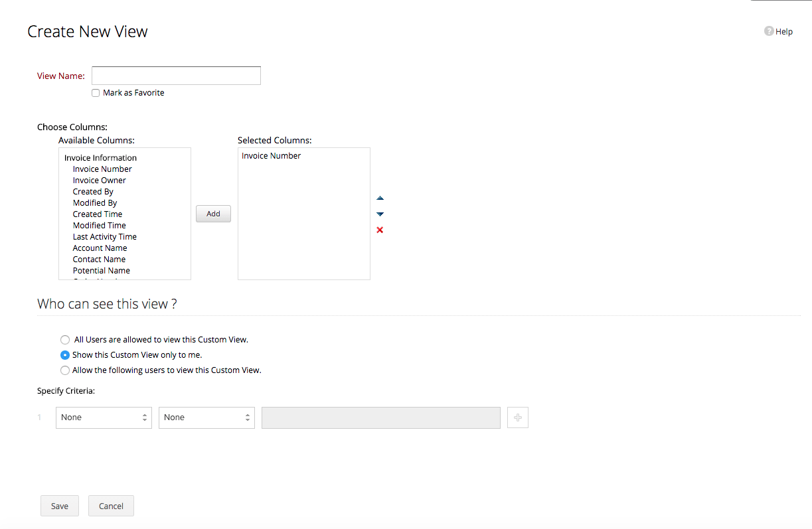Select Invoice Number in Selected Columns list
This screenshot has height=529, width=812.
click(x=272, y=156)
